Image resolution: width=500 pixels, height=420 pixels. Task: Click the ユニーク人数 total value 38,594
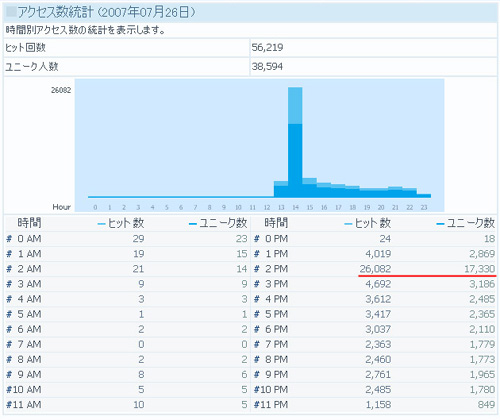[267, 67]
